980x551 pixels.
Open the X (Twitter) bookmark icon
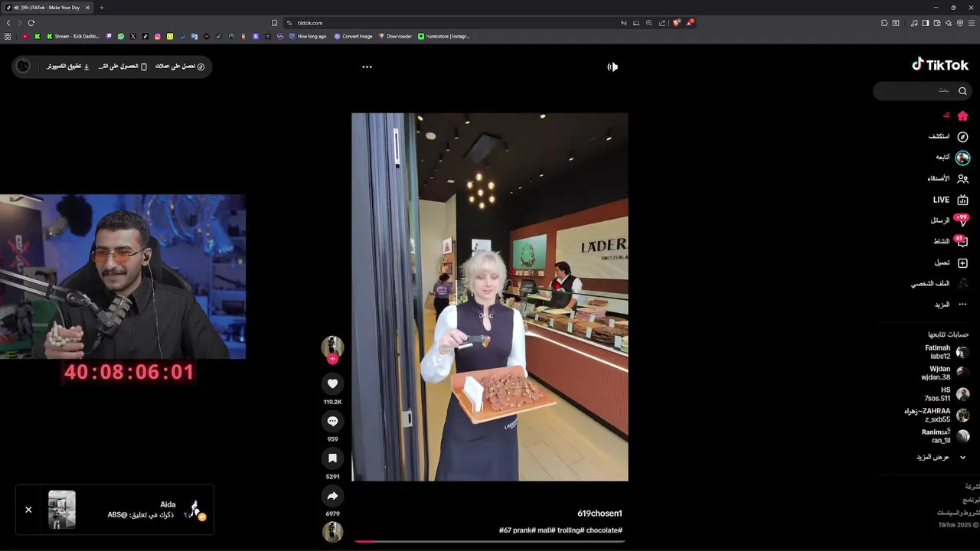[133, 36]
